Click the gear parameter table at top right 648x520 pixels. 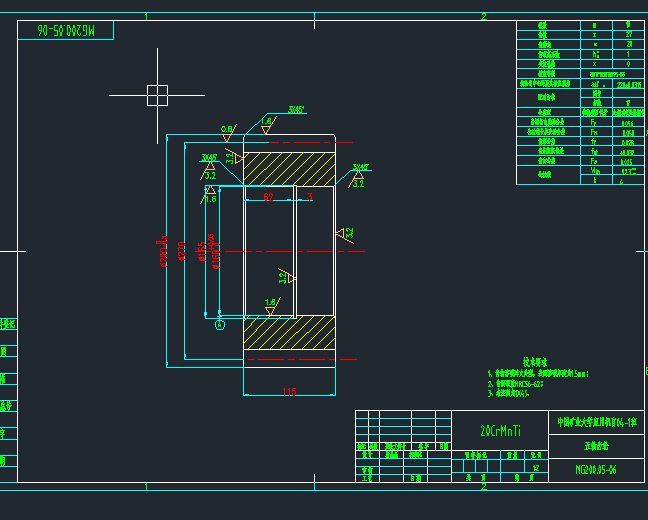click(580, 103)
